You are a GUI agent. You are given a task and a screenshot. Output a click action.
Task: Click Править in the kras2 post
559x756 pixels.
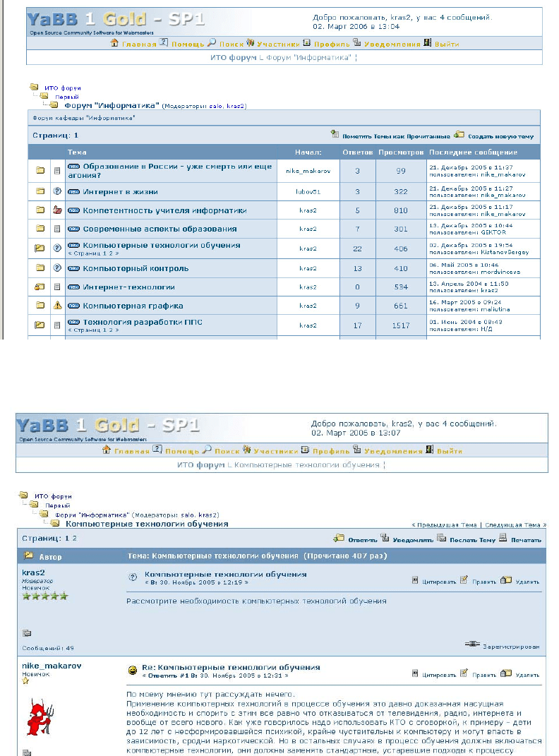483,582
